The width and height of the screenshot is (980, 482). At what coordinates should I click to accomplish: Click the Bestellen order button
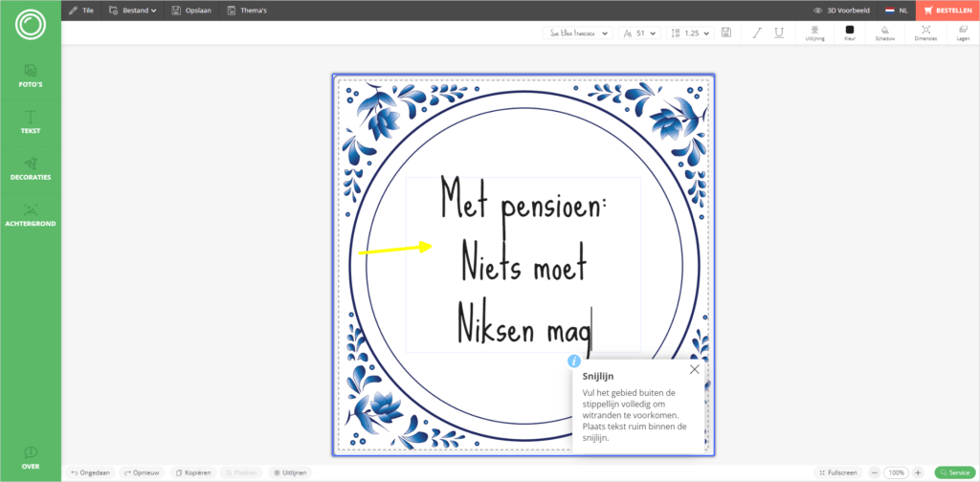pyautogui.click(x=947, y=11)
